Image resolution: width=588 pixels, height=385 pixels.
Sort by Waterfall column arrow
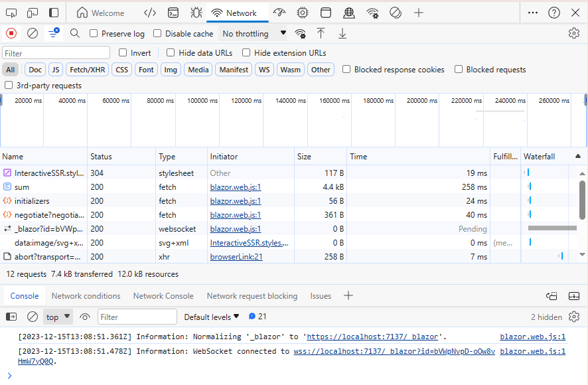click(578, 157)
